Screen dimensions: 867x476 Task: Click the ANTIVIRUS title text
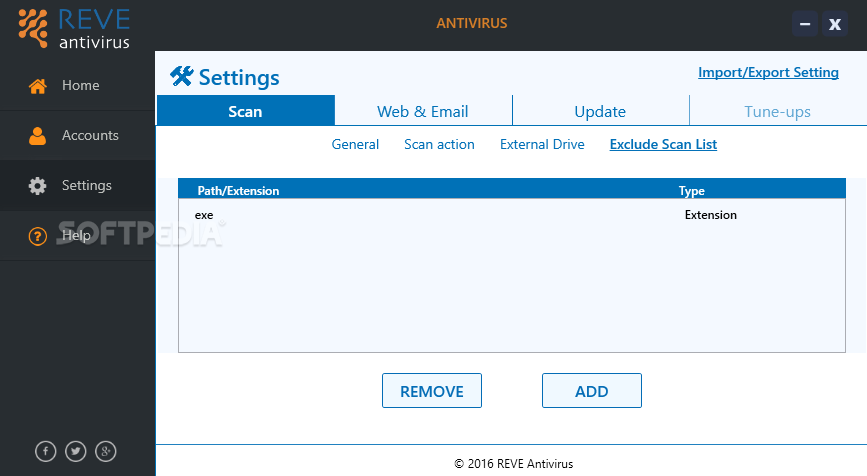pos(472,23)
